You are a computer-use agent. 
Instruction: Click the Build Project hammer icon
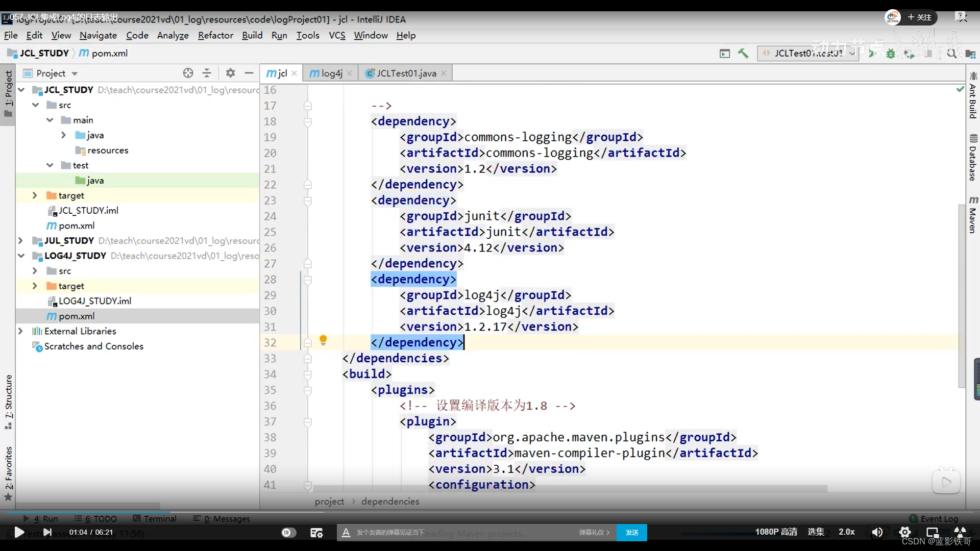tap(743, 53)
